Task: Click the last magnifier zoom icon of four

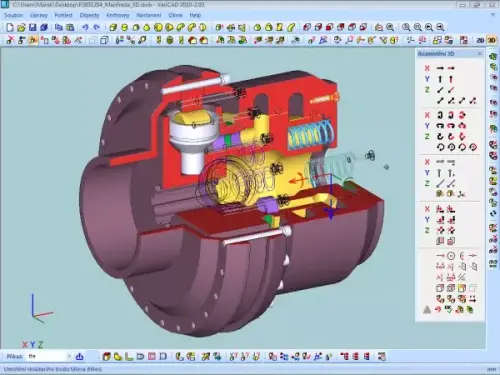Action: (440, 28)
